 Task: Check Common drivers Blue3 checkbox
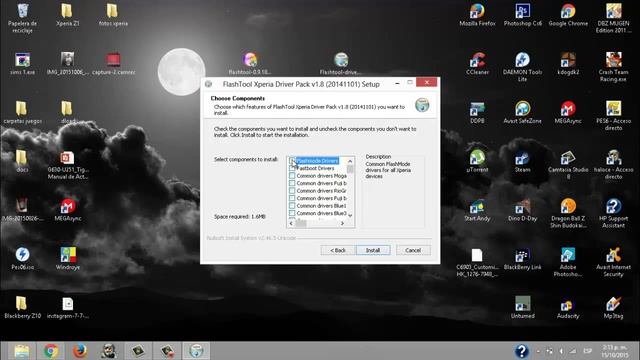coord(292,213)
